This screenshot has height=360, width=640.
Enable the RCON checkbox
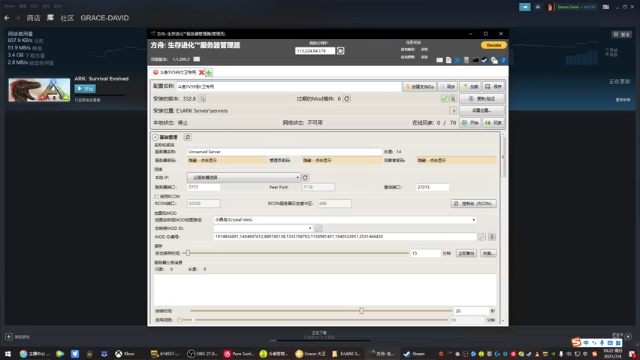(x=157, y=196)
